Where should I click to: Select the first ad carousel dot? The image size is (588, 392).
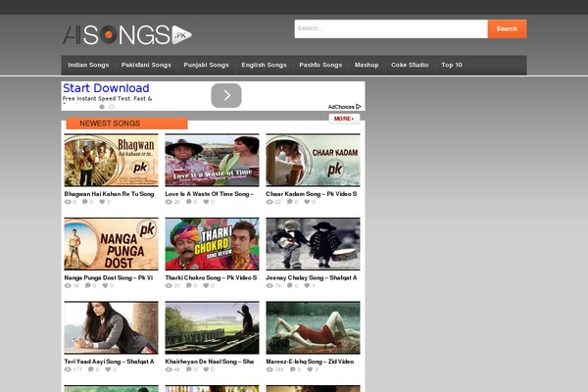click(102, 107)
